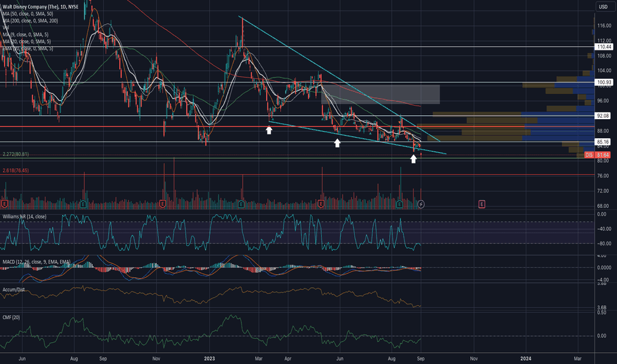The image size is (617, 364).
Task: Select the MA 20 indicator legend
Action: coord(26,41)
